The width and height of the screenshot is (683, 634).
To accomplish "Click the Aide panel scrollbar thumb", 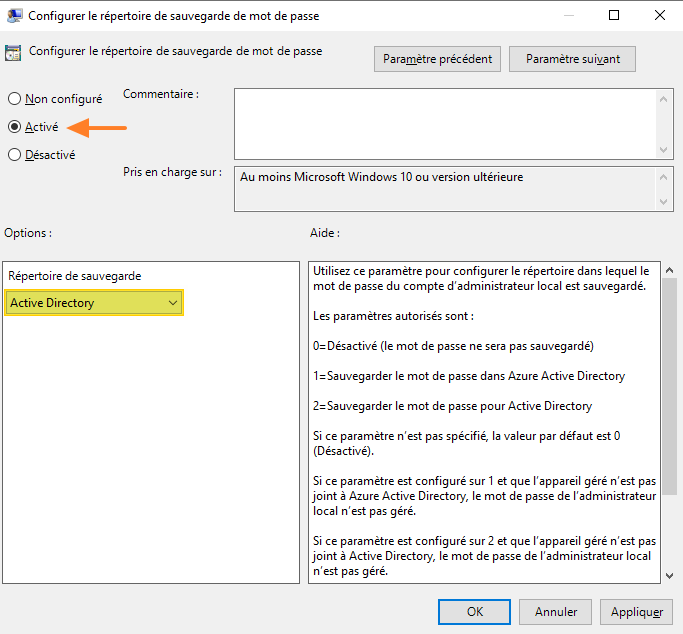I will 669,386.
